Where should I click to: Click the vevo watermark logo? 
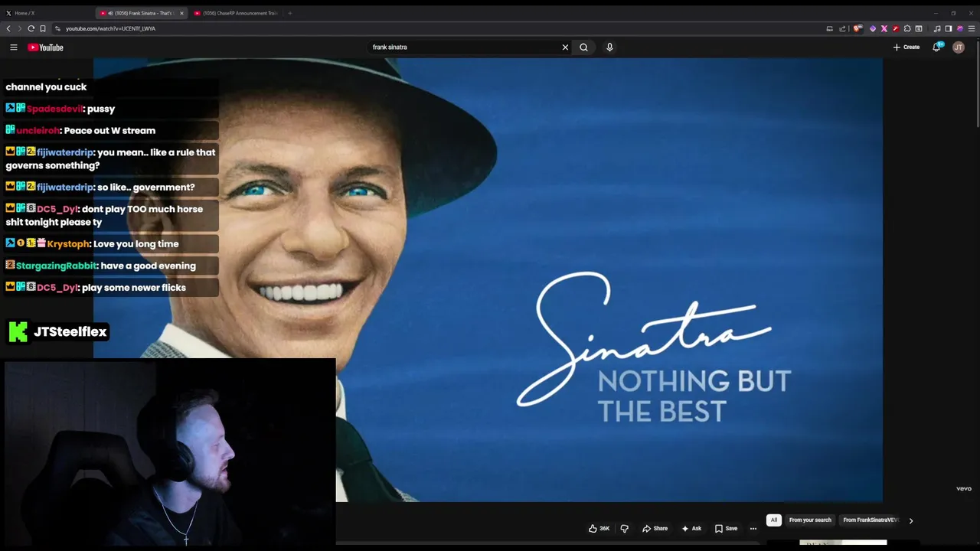point(963,488)
